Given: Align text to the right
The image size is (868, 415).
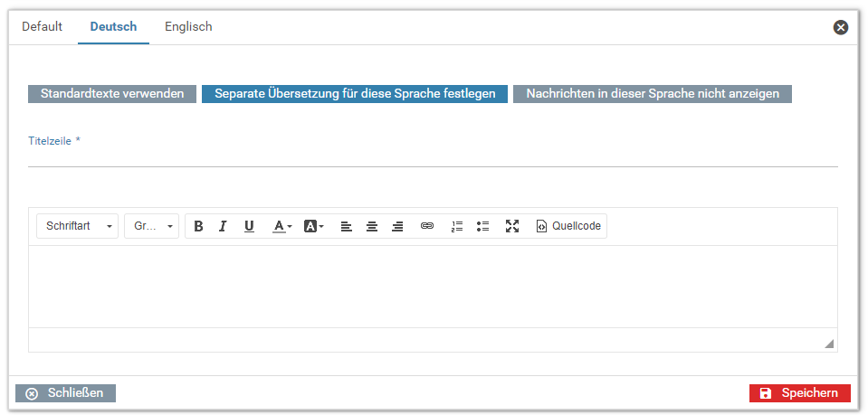Looking at the screenshot, I should (397, 226).
